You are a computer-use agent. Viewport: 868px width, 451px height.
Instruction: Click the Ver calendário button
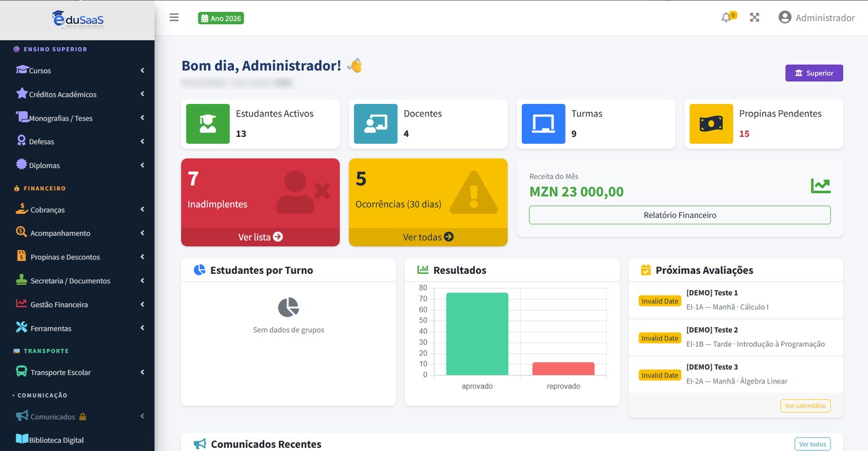click(805, 406)
